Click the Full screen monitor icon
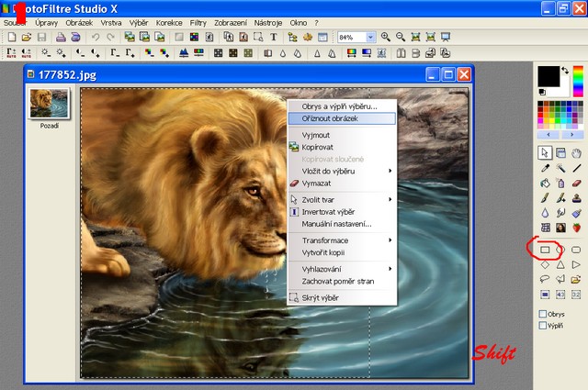 tap(445, 37)
